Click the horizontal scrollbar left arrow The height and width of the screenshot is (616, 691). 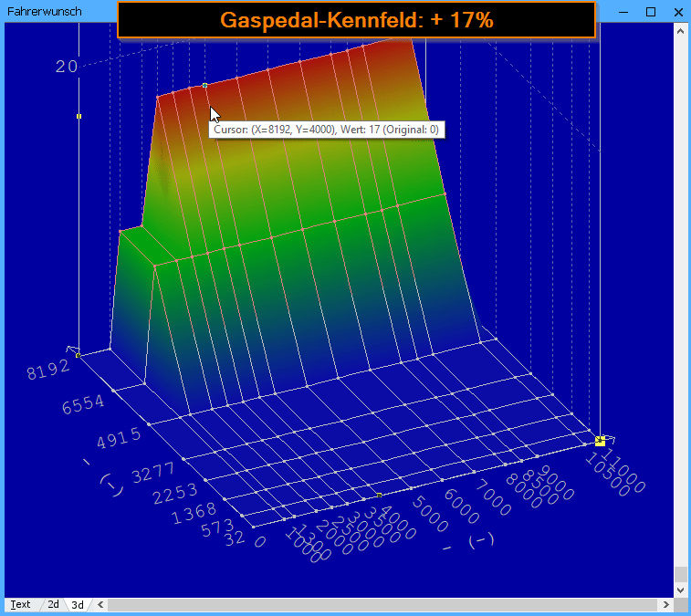pyautogui.click(x=99, y=604)
